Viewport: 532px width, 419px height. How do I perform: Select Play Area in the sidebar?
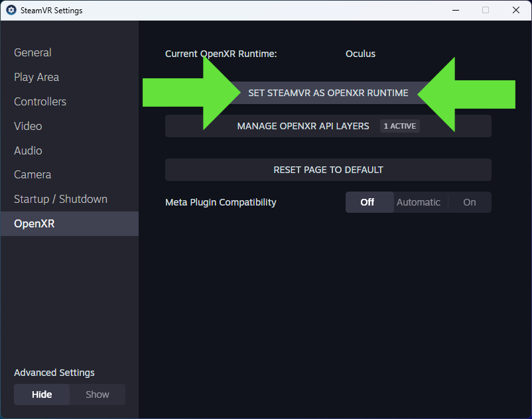(x=36, y=77)
